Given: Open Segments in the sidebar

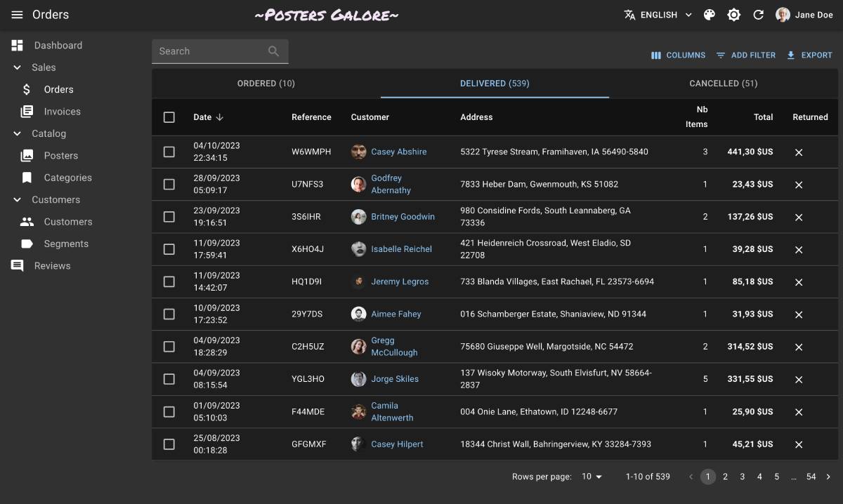Looking at the screenshot, I should click(x=66, y=244).
